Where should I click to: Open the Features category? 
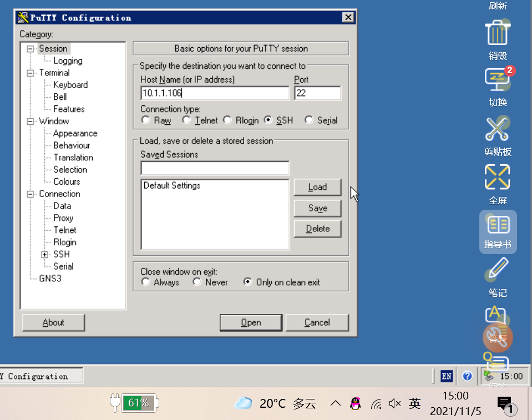(x=69, y=109)
